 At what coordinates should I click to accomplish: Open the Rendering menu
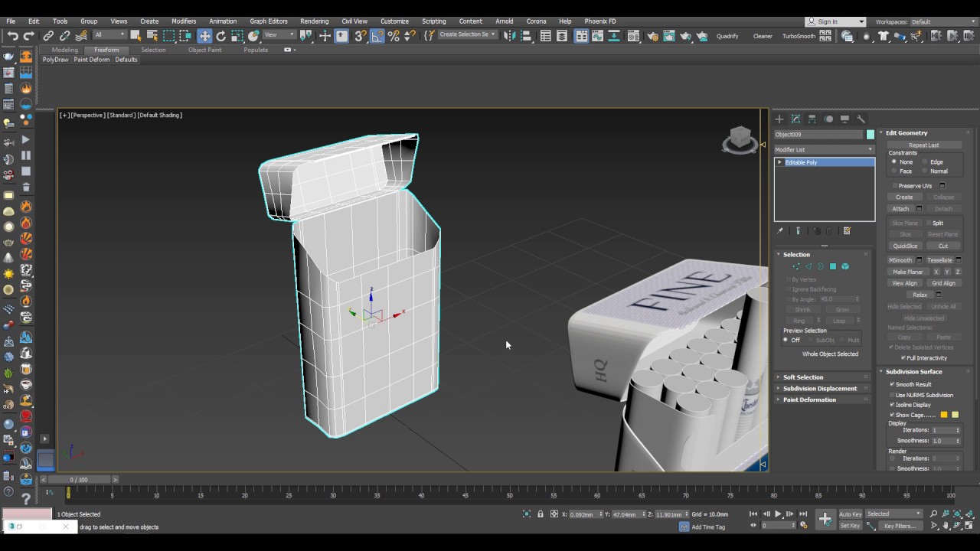point(314,21)
